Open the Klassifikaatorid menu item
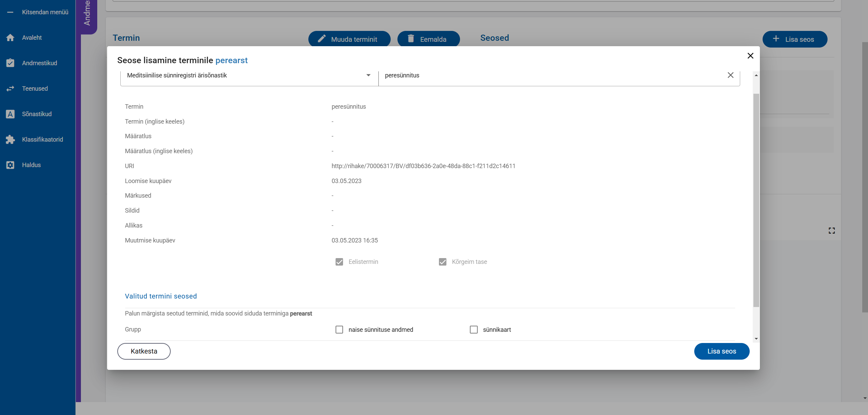Viewport: 868px width, 415px height. [42, 140]
